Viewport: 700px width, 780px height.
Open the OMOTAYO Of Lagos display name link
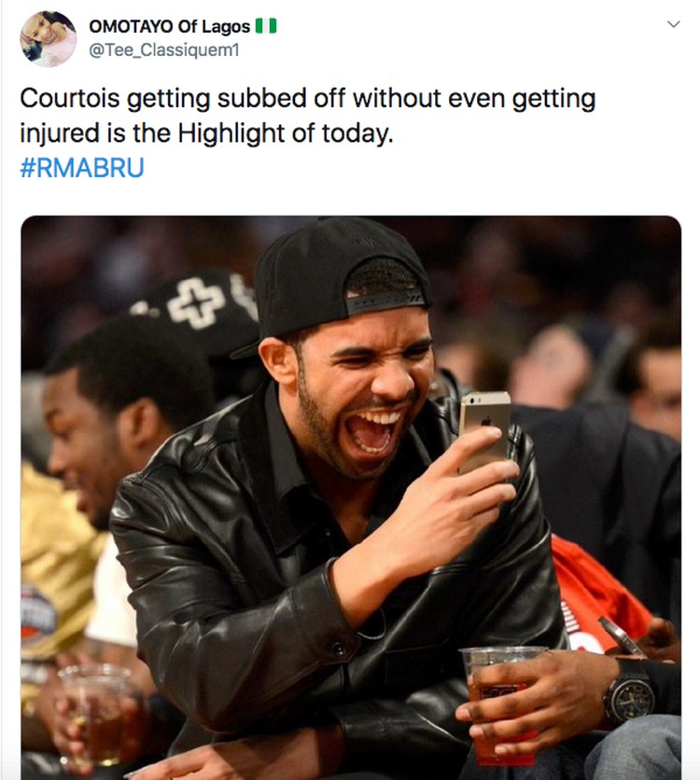[169, 26]
